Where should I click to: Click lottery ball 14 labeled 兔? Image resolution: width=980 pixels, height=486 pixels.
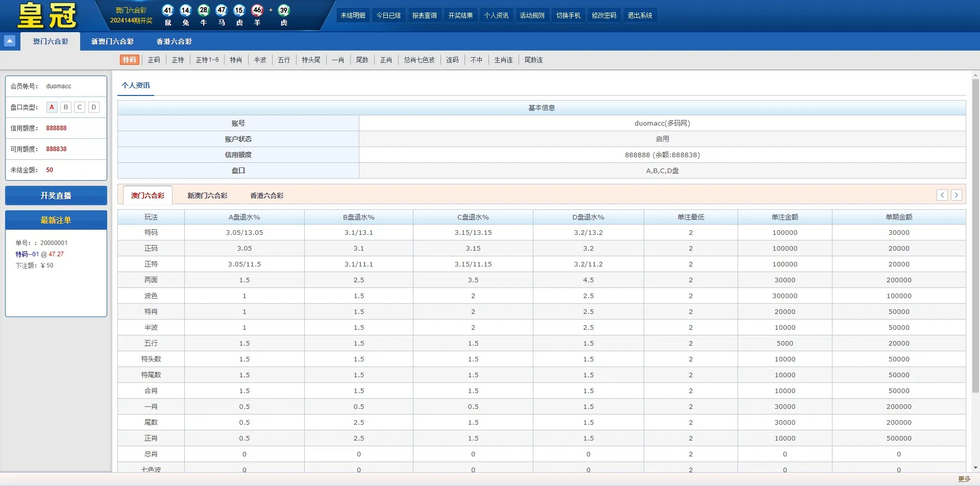(x=185, y=10)
